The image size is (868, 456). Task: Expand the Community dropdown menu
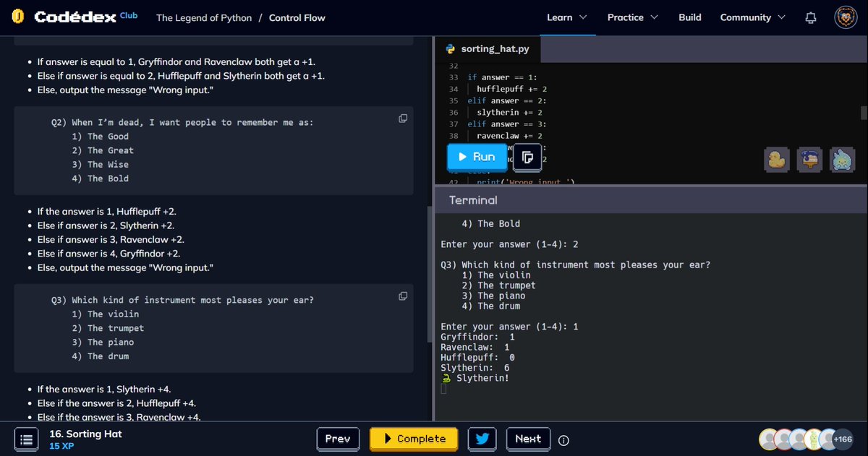pos(752,17)
